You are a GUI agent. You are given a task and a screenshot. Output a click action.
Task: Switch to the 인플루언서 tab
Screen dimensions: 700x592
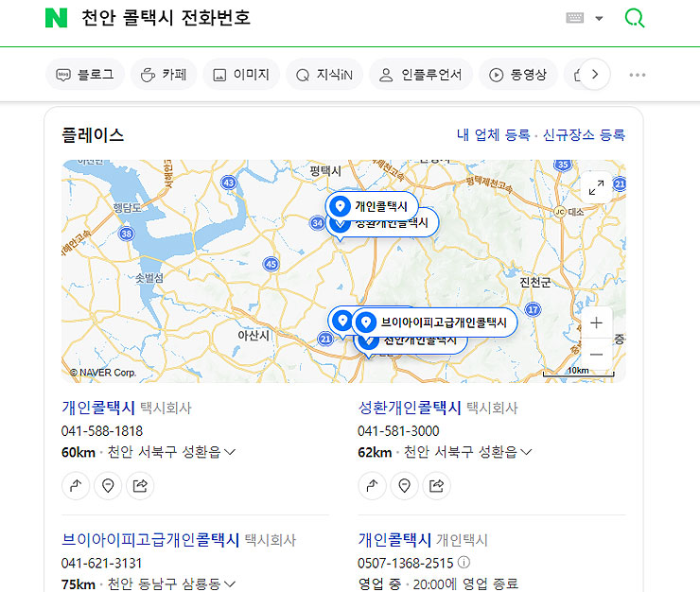coord(421,74)
